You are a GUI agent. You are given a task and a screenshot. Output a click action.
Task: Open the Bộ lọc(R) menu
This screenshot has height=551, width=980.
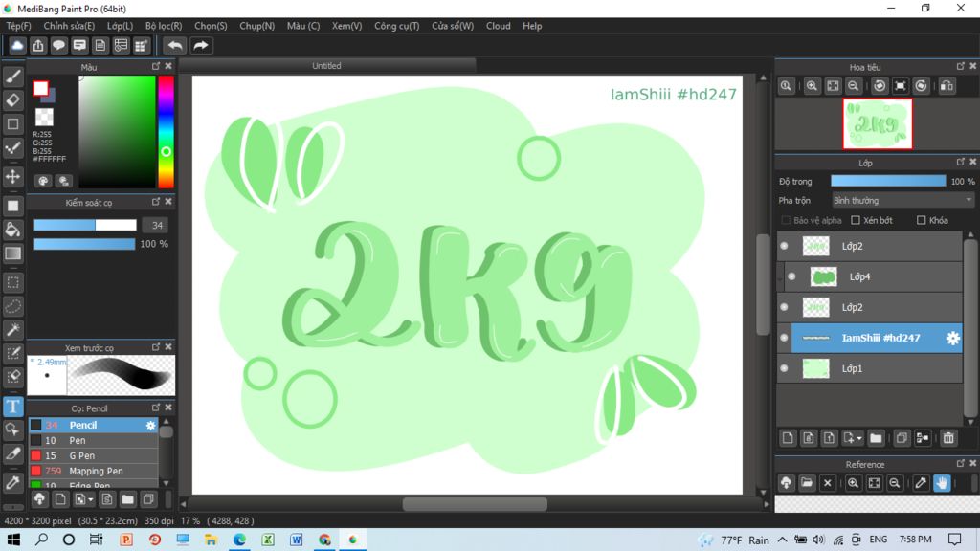164,26
